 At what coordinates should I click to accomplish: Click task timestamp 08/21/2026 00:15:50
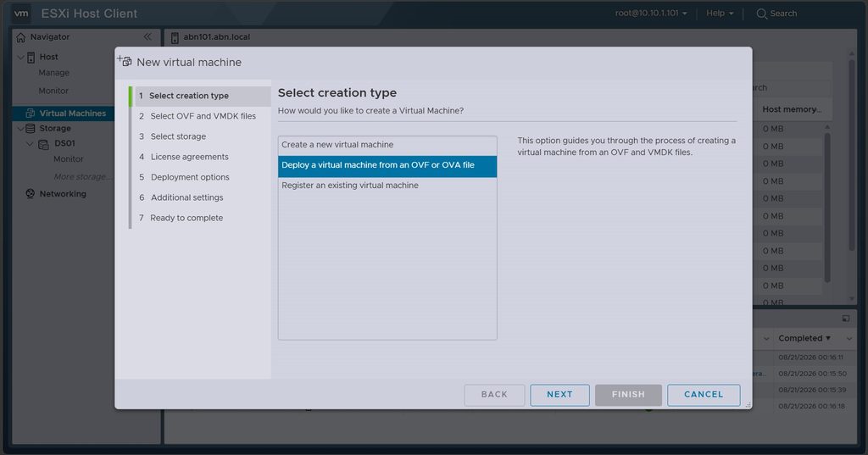[812, 374]
